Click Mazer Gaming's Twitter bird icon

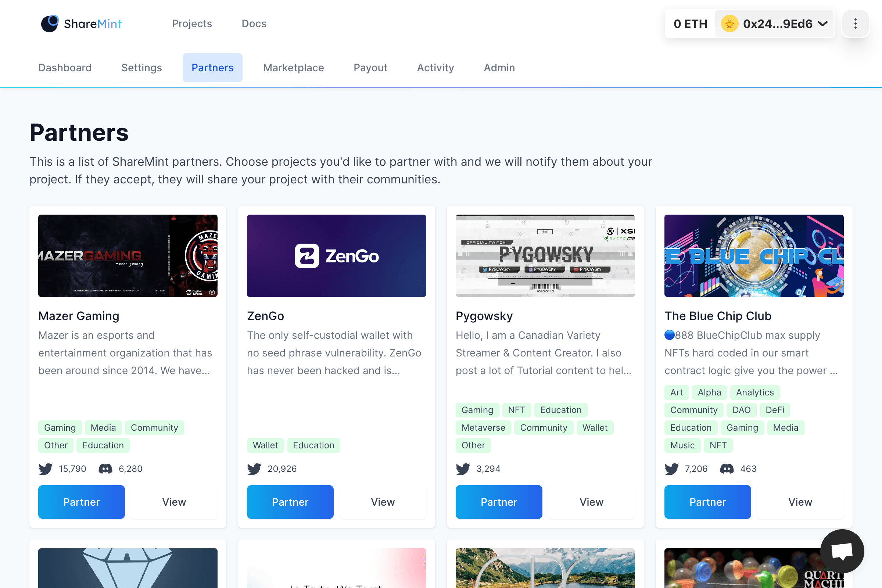[46, 469]
